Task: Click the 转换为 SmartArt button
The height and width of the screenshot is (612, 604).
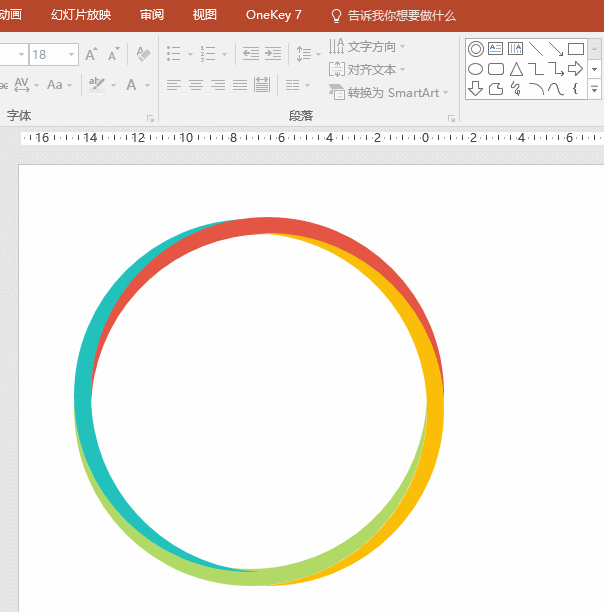Action: point(388,93)
